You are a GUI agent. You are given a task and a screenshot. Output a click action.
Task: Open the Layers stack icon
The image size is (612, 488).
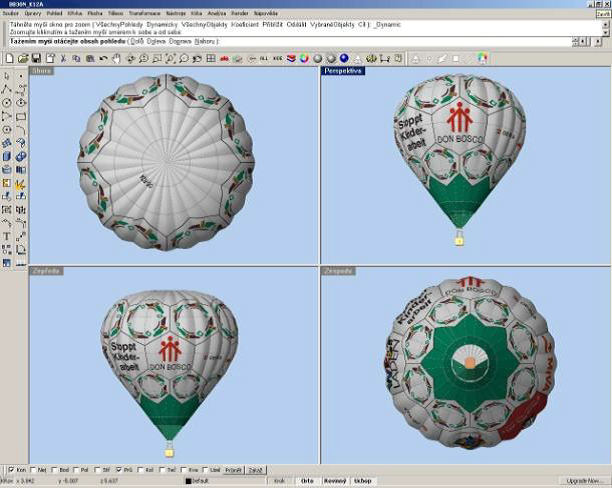coord(291,59)
